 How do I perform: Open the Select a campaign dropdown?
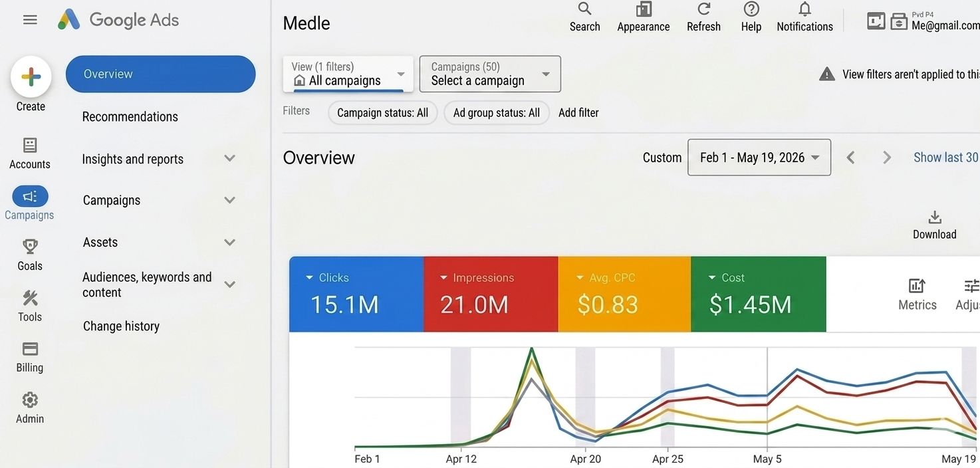[490, 74]
